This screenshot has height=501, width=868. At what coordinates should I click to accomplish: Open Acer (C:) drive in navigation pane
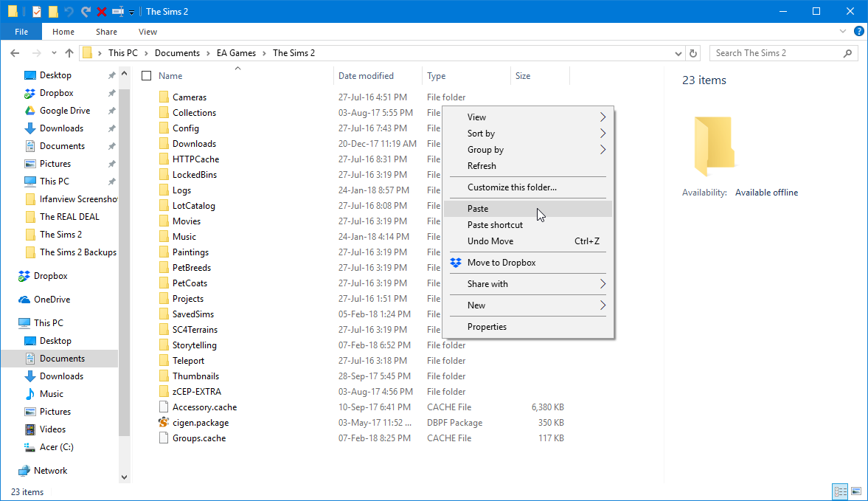click(x=57, y=447)
